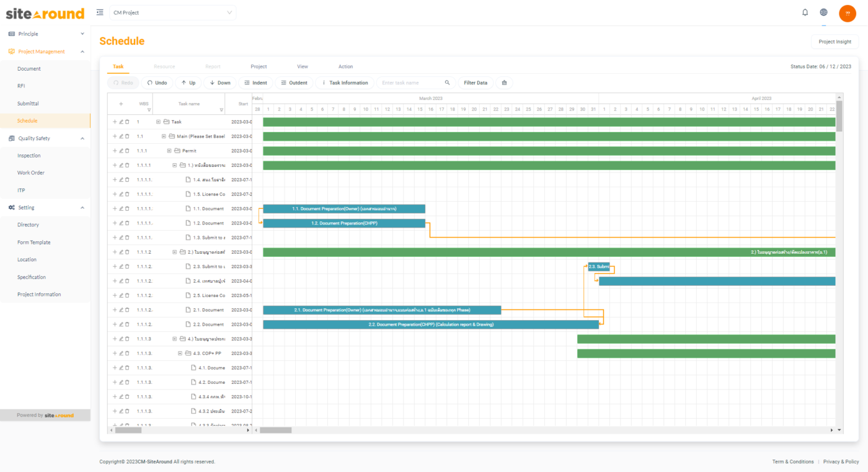
Task: Click the Project Insight button
Action: [x=835, y=42]
